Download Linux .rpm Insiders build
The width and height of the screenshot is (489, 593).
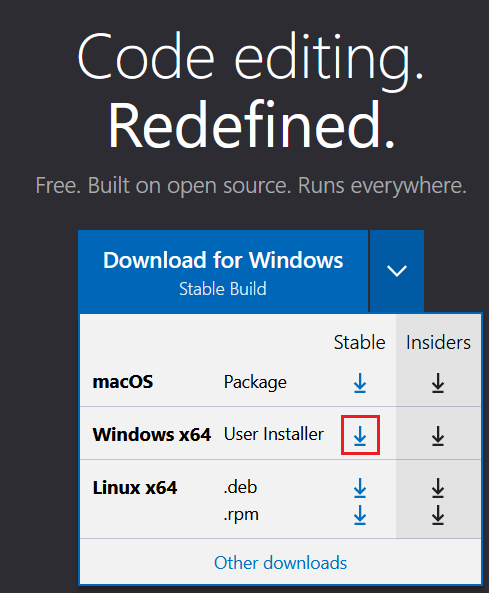tap(438, 515)
